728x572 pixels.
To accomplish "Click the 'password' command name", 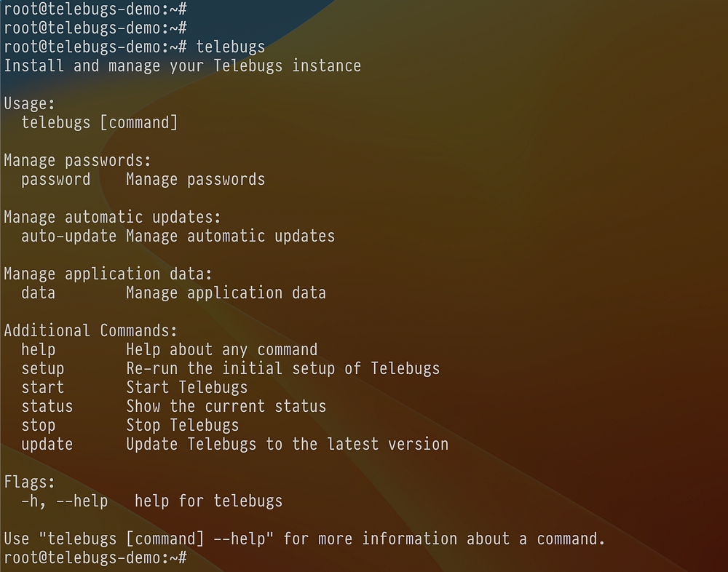I will pyautogui.click(x=56, y=179).
